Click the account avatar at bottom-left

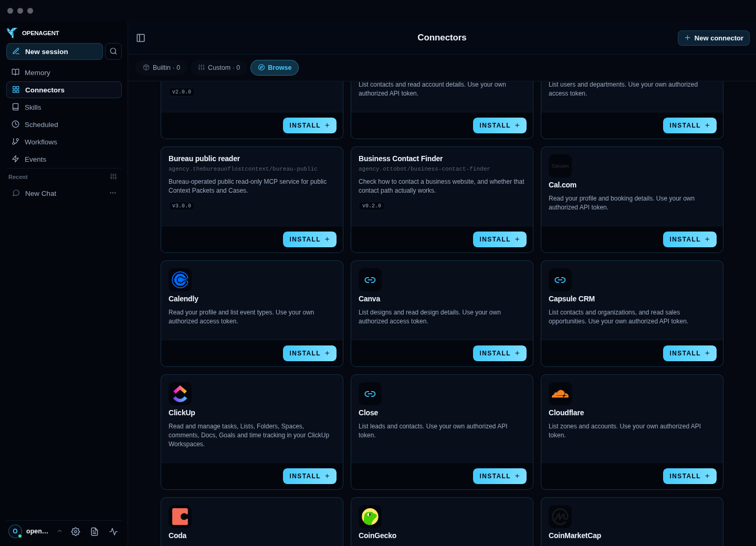click(15, 531)
